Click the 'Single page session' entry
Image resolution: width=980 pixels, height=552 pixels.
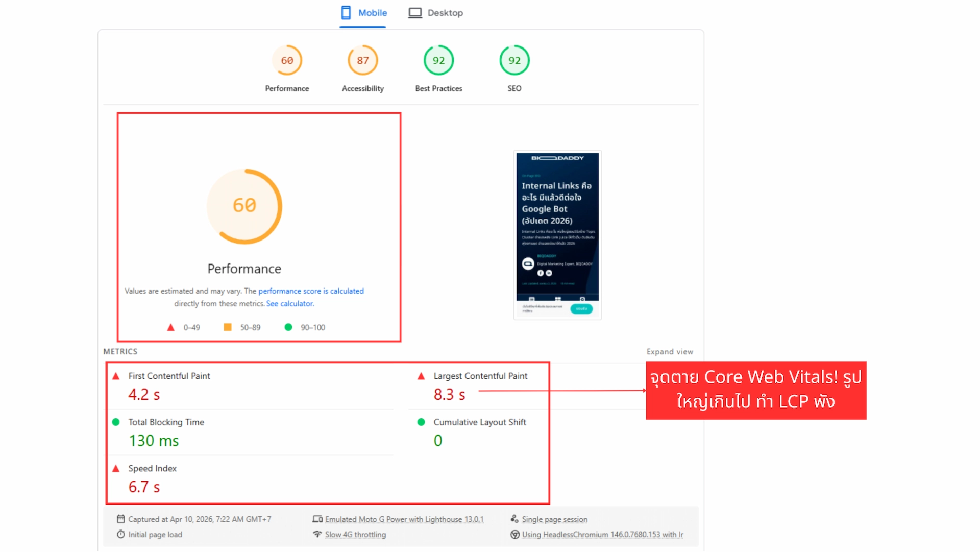click(x=554, y=519)
